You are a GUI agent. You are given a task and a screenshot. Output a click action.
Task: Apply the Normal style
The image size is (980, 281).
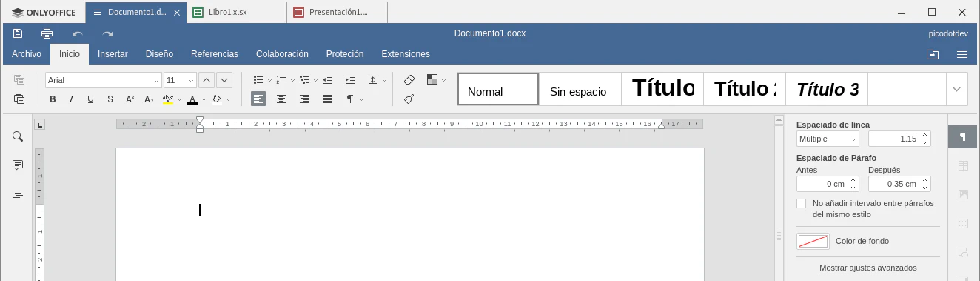point(498,89)
